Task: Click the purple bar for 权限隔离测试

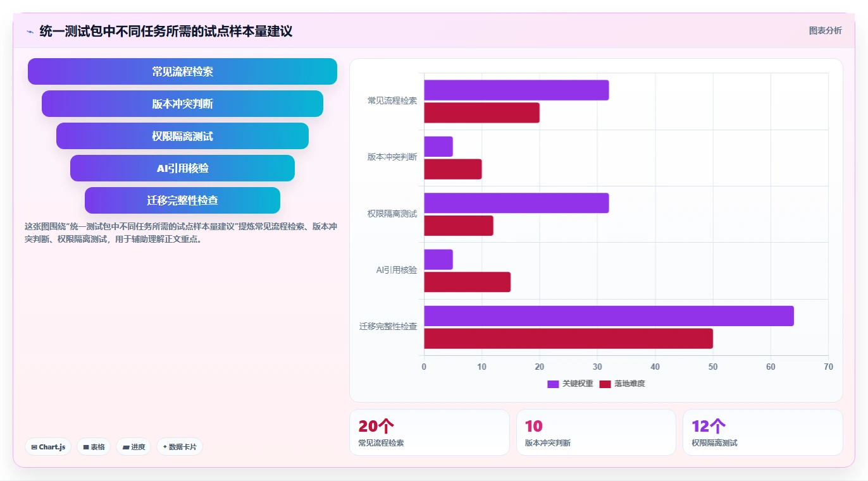Action: coord(516,203)
